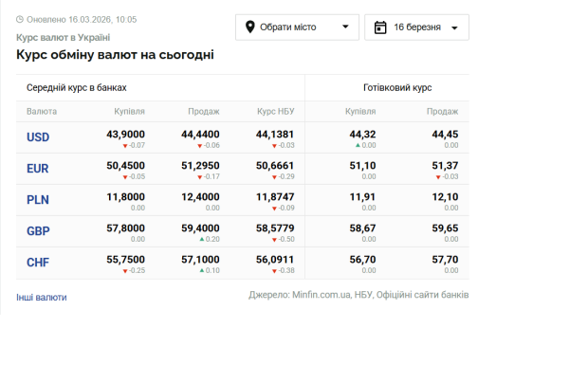Open the EUR currency link
Image resolution: width=588 pixels, height=383 pixels.
pyautogui.click(x=38, y=168)
